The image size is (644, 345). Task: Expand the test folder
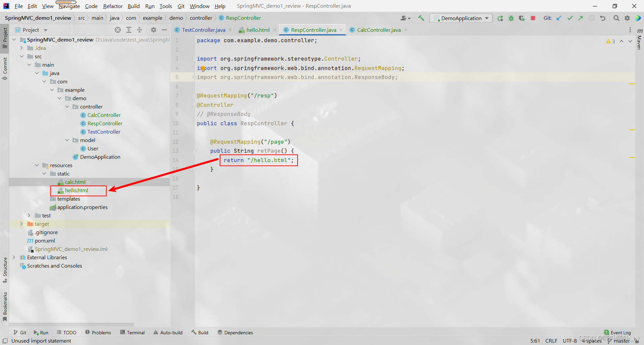pos(29,215)
